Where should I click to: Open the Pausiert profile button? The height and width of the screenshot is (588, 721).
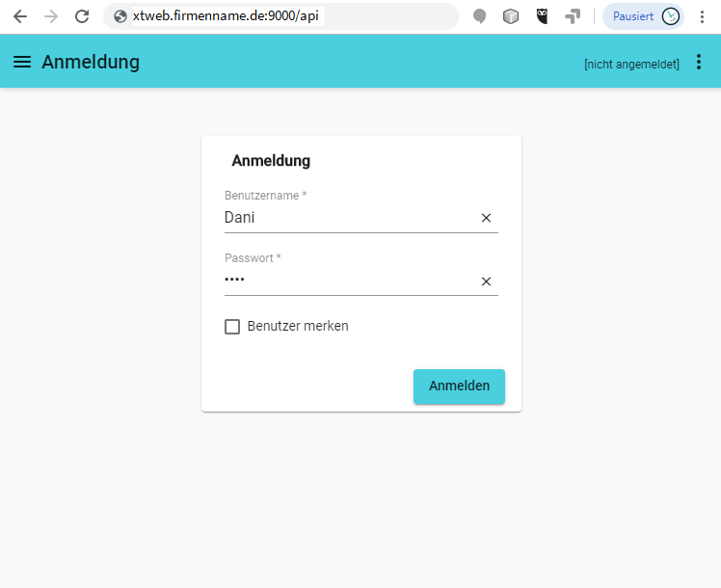(x=643, y=16)
